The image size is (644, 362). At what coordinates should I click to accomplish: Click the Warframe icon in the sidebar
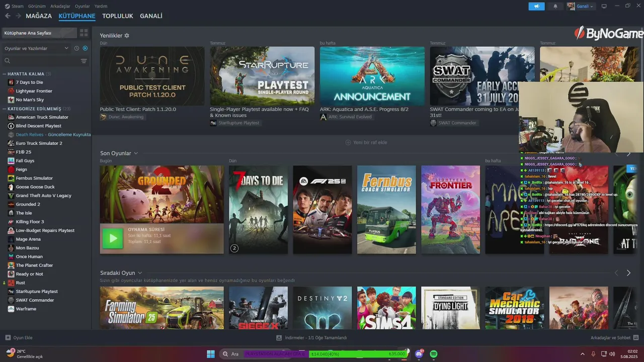pyautogui.click(x=11, y=309)
